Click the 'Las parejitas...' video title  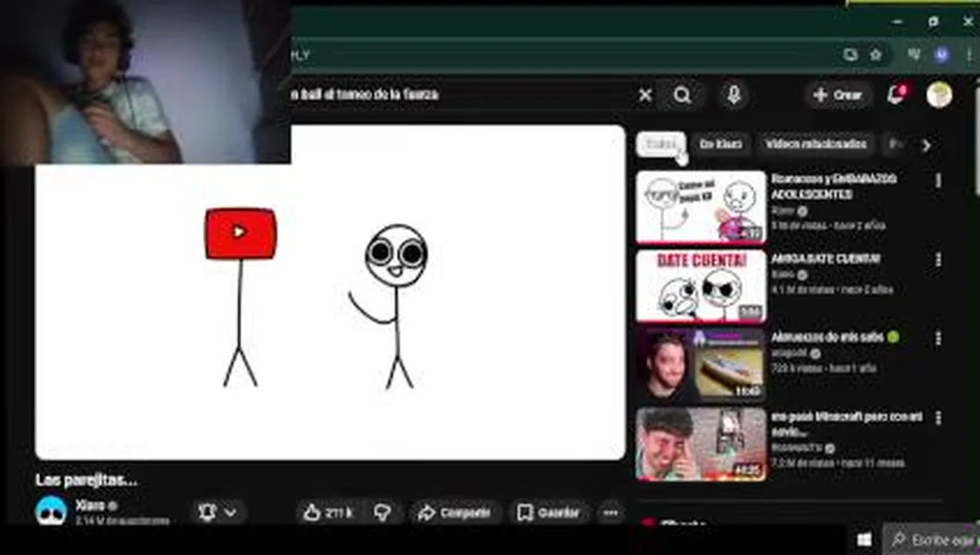coord(86,480)
